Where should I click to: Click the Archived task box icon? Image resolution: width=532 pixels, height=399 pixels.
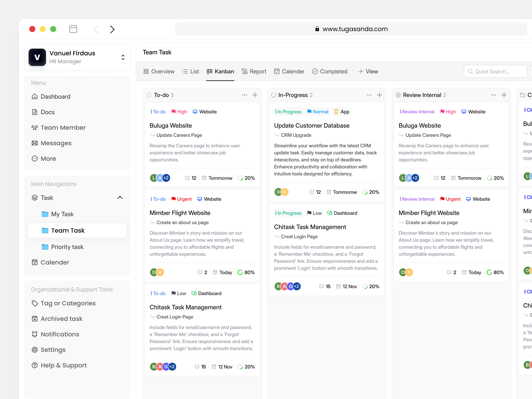point(35,318)
